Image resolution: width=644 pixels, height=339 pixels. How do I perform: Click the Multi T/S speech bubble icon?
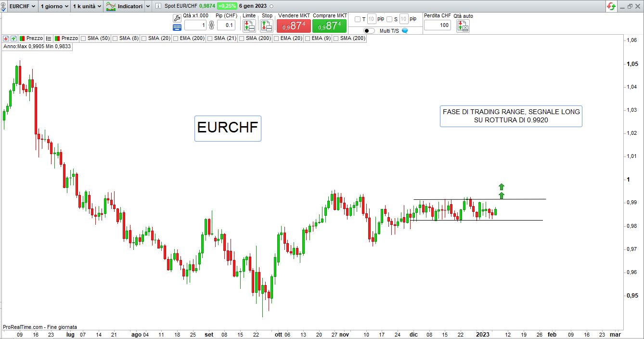(x=405, y=30)
